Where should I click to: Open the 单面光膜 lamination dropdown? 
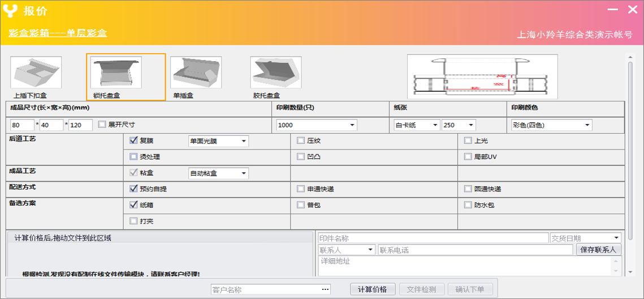[x=244, y=141]
